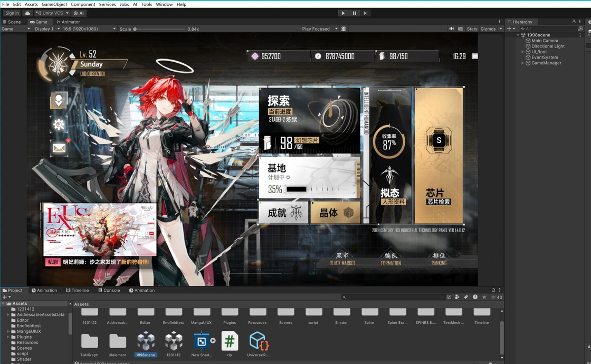Click Project search-by-log-type icon

(475, 298)
